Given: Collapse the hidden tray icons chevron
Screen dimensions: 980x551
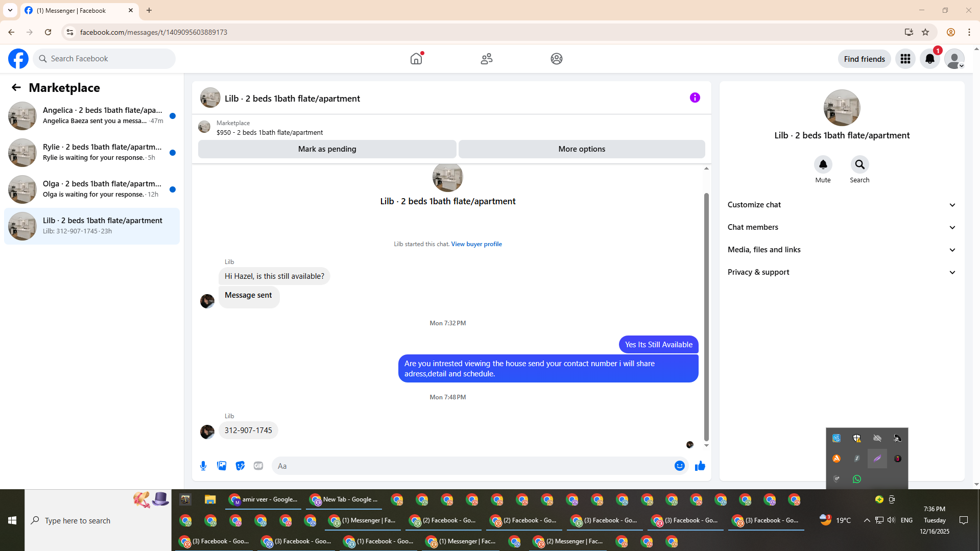Looking at the screenshot, I should point(867,520).
